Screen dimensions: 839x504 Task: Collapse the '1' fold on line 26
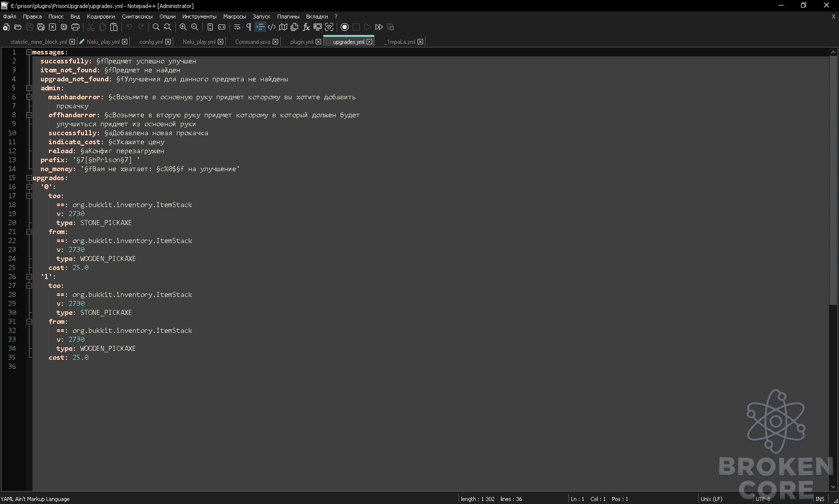click(29, 276)
